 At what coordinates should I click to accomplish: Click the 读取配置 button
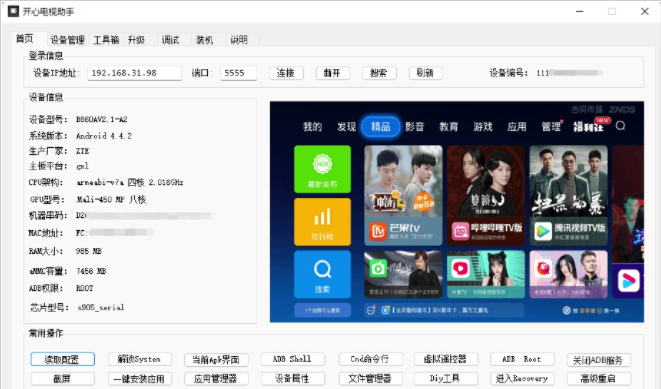point(62,359)
